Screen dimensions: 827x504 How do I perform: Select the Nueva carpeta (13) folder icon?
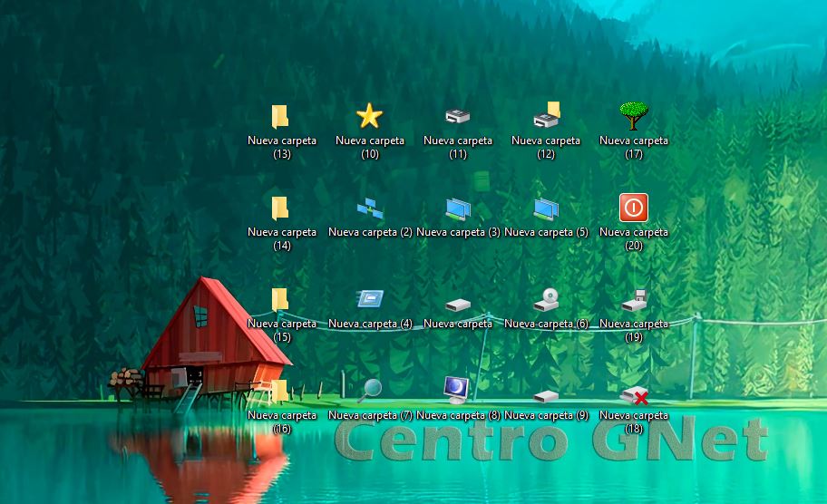pyautogui.click(x=281, y=116)
